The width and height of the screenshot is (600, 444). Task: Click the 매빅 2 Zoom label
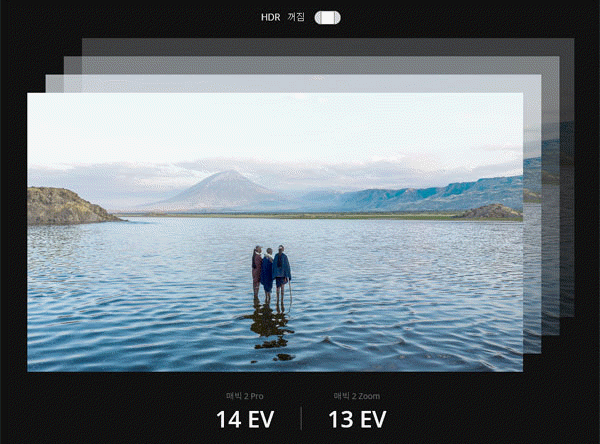tap(357, 396)
